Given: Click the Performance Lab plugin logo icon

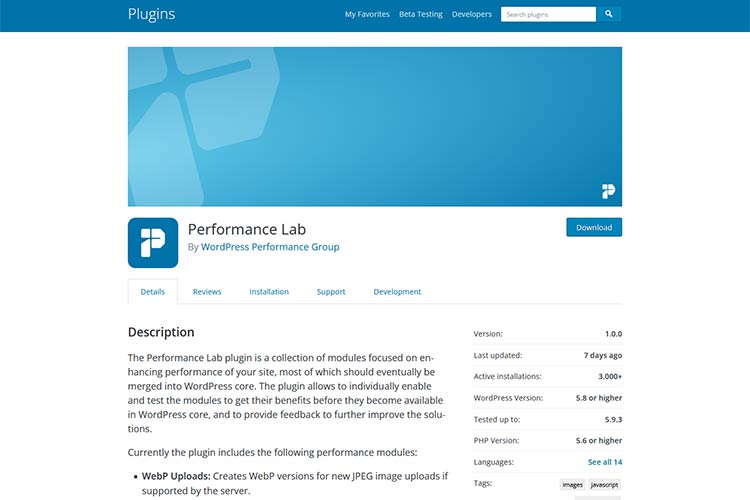Looking at the screenshot, I should [153, 243].
